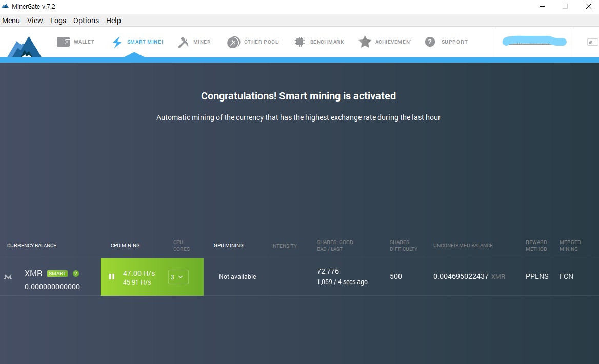Click the CPU CORES column header
599x364 pixels.
click(x=182, y=246)
